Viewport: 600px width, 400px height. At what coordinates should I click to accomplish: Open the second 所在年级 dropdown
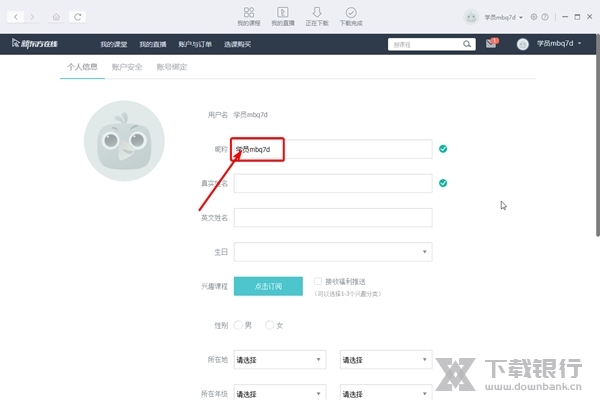click(x=386, y=392)
